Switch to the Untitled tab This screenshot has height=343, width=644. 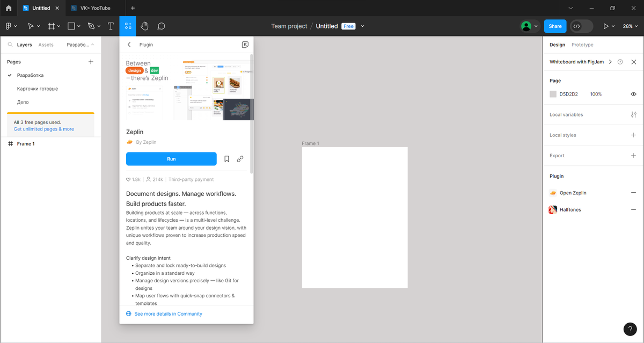click(41, 8)
